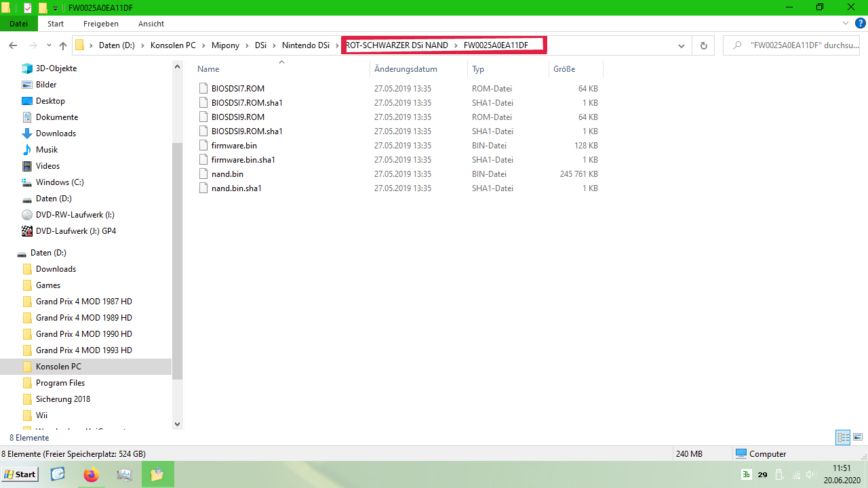
Task: Click the breadcrumb chevron after Mipony
Action: pyautogui.click(x=248, y=45)
